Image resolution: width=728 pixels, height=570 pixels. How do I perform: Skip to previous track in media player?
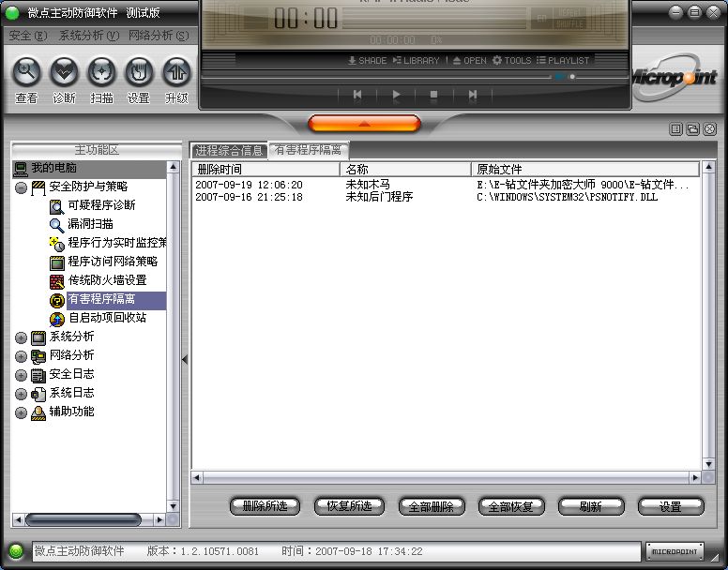click(x=357, y=95)
